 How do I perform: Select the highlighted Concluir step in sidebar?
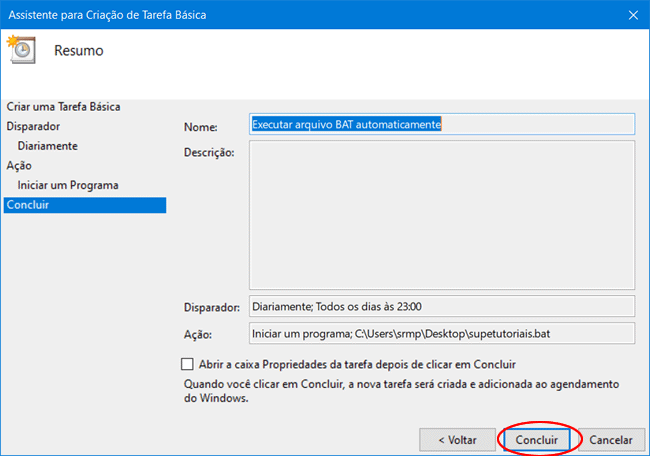(28, 205)
